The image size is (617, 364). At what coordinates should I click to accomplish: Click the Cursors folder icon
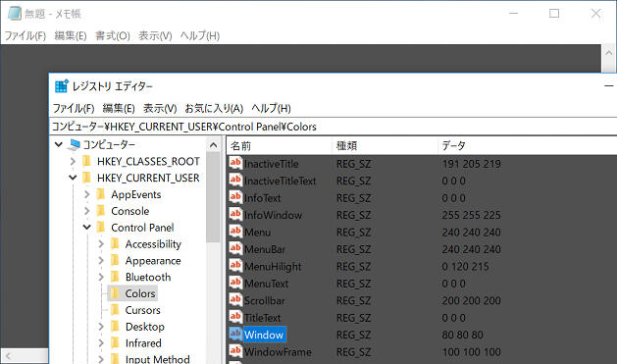116,310
